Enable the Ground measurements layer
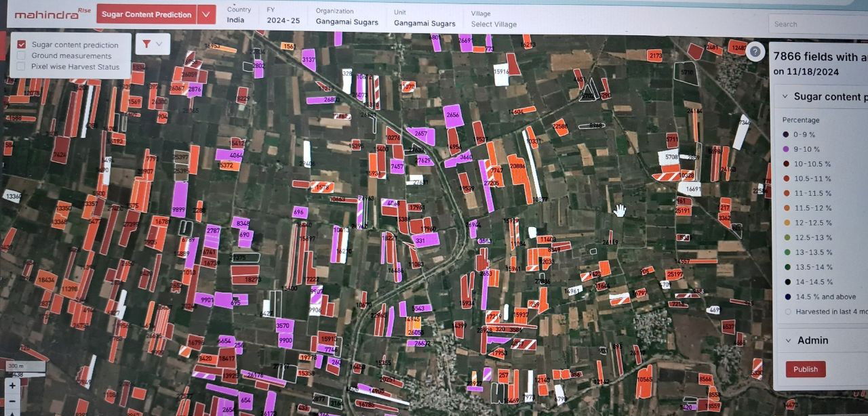The height and width of the screenshot is (416, 868). coord(22,56)
